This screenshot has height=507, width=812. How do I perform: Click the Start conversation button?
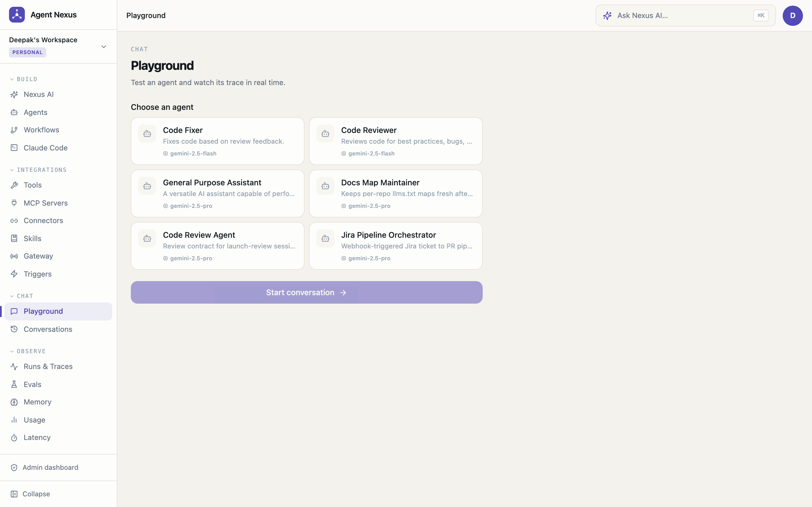point(307,292)
